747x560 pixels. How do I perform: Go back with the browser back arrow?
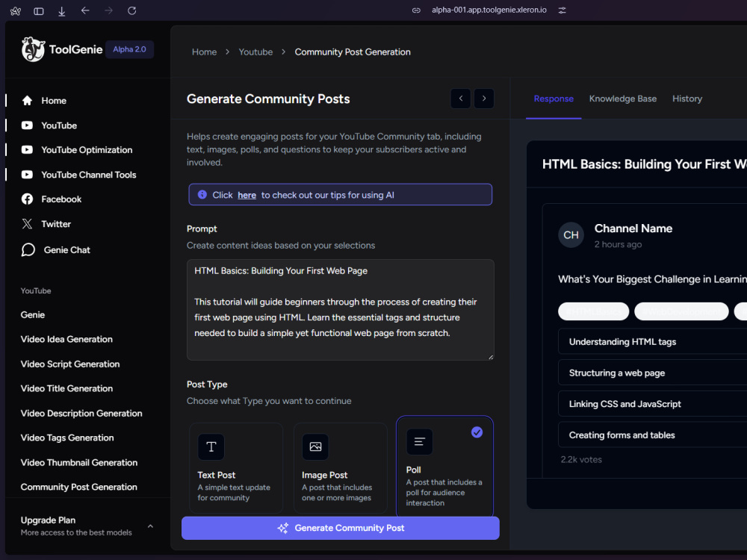tap(85, 10)
